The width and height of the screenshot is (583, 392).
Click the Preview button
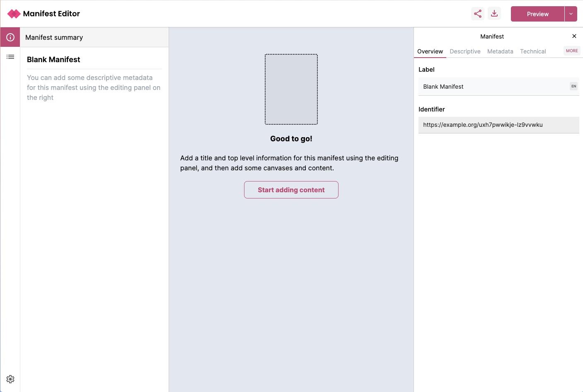coord(537,14)
